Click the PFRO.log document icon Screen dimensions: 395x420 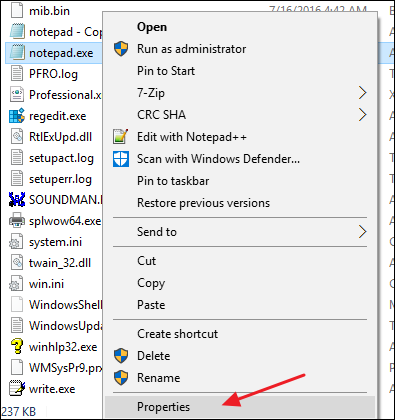[x=17, y=73]
